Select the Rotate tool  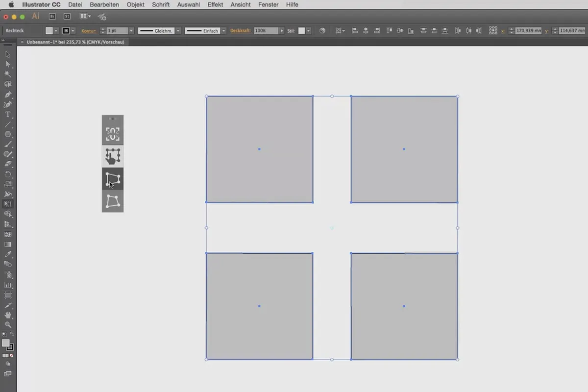click(x=8, y=174)
